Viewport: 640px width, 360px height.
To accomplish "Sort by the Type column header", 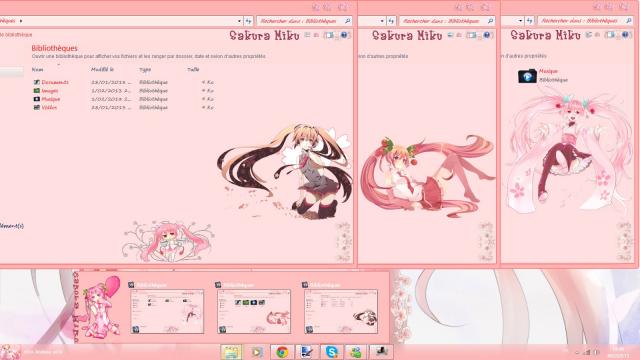I will (145, 70).
